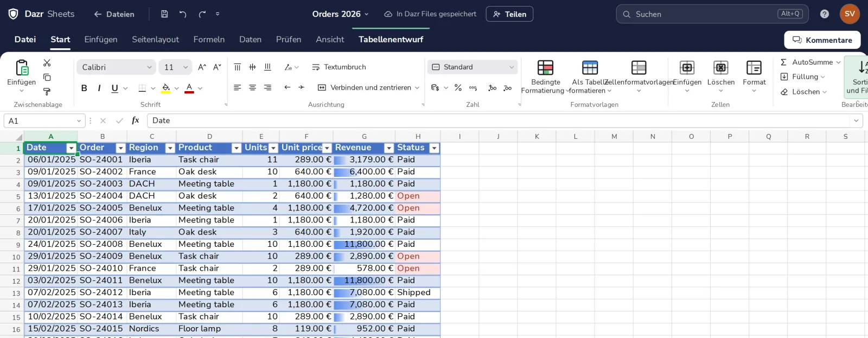Click the cut scissors icon
868x338 pixels.
coord(47,63)
